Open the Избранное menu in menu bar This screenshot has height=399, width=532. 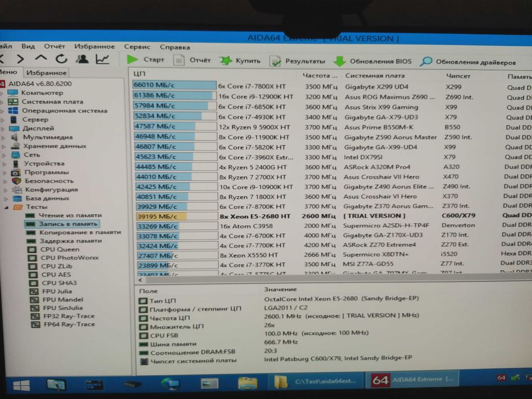[x=94, y=47]
